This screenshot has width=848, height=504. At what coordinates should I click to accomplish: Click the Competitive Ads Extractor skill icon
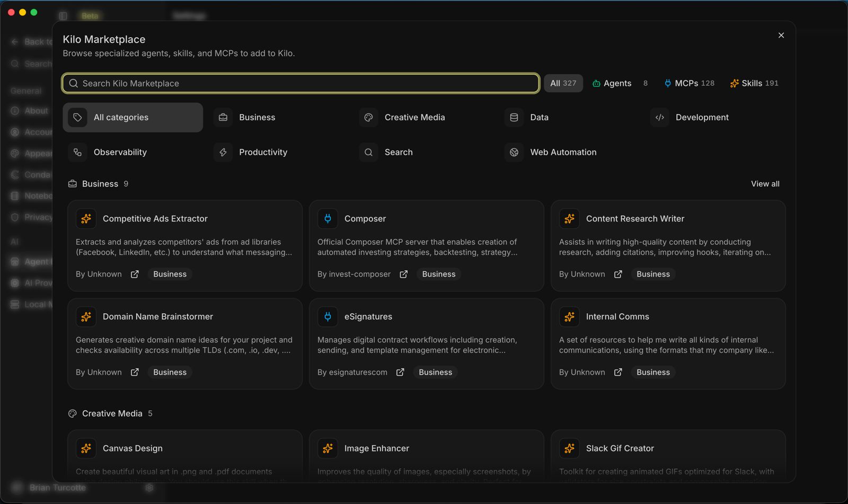click(x=86, y=218)
